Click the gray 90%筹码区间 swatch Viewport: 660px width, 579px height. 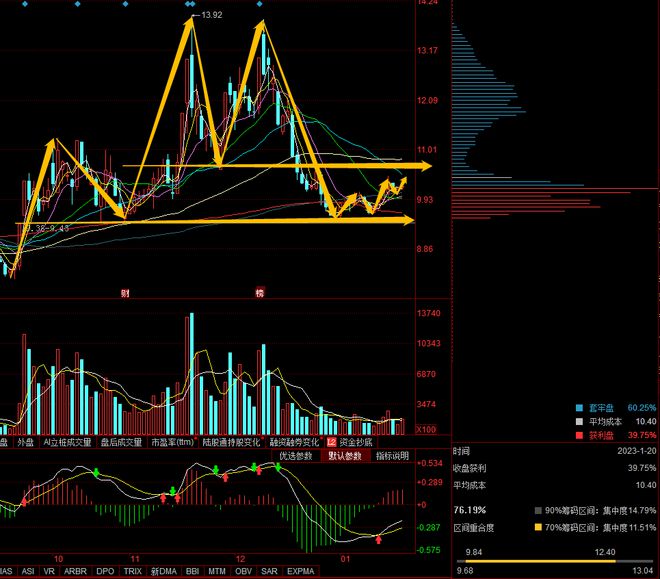coord(538,510)
